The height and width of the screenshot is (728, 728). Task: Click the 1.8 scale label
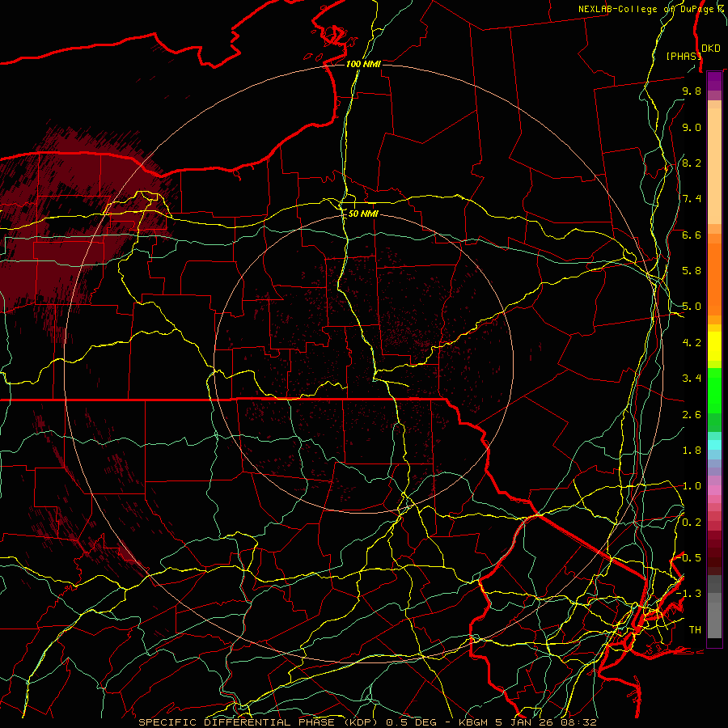(x=692, y=451)
